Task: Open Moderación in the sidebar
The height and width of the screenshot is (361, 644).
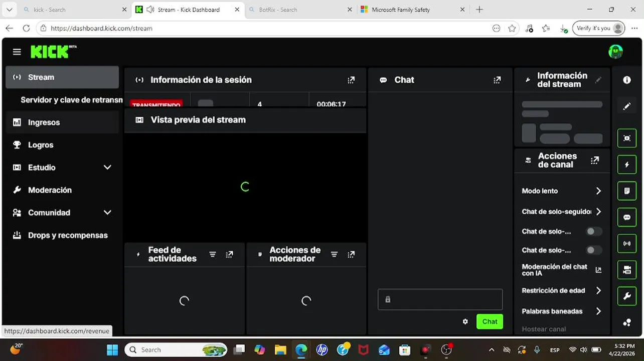Action: [62, 190]
